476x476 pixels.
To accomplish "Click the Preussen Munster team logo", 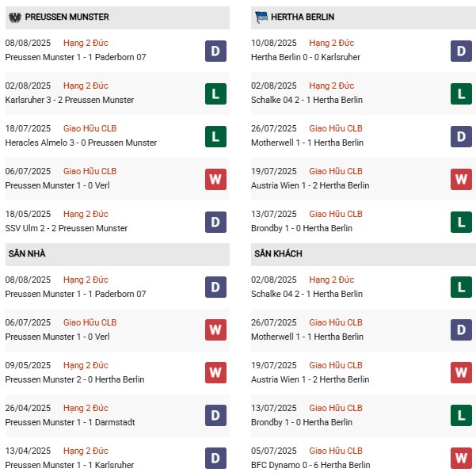I will [14, 17].
